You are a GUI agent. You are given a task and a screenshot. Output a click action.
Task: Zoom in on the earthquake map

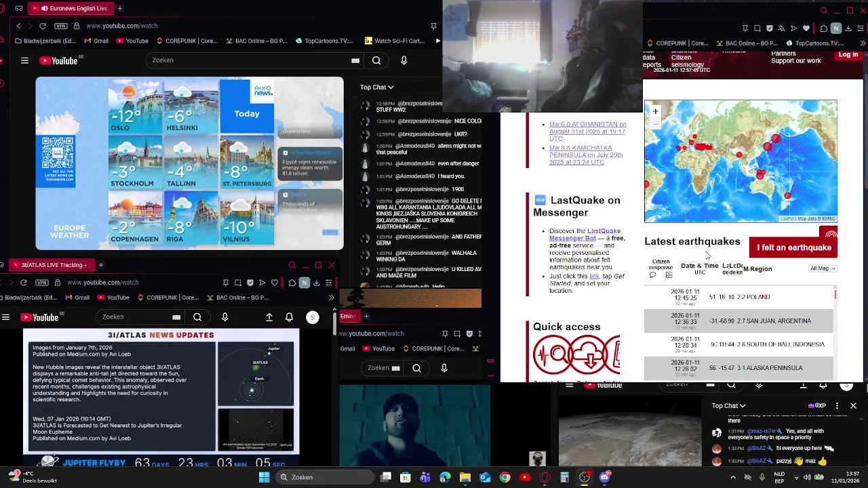click(655, 111)
